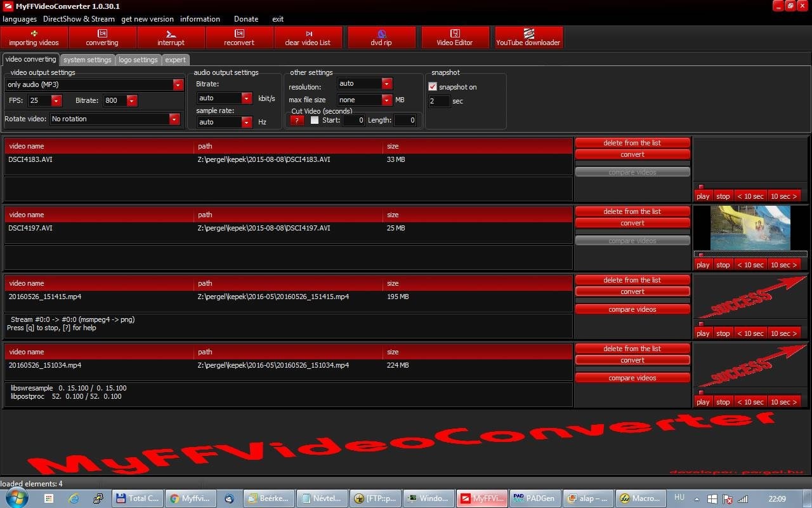This screenshot has height=508, width=812.
Task: Start converting from the toolbar
Action: [102, 37]
